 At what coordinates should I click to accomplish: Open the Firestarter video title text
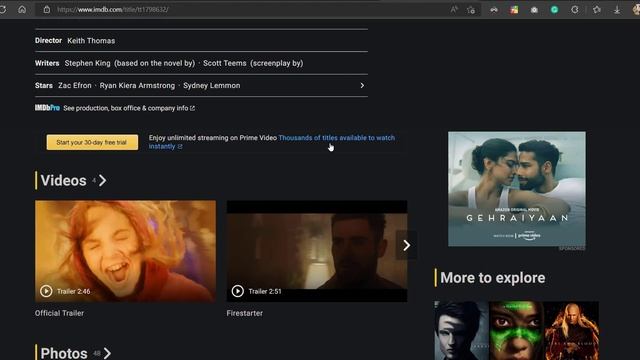coord(244,313)
